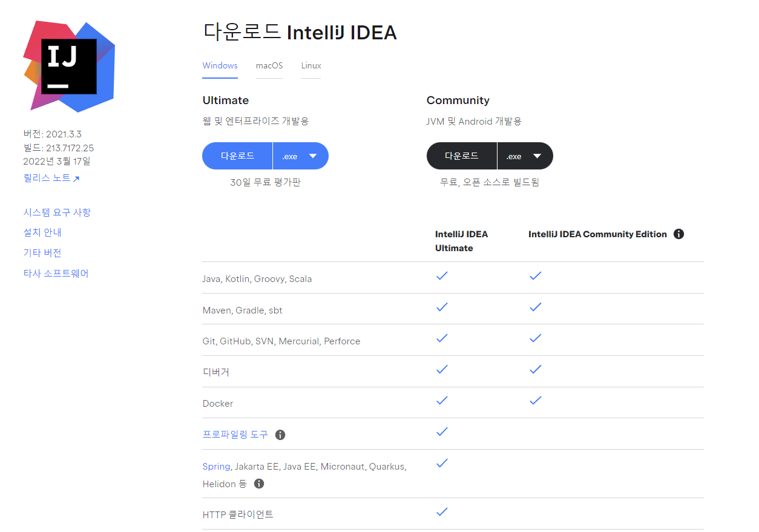This screenshot has height=532, width=759.
Task: Click external arrow icon on 릴리스 노트
Action: pyautogui.click(x=76, y=179)
